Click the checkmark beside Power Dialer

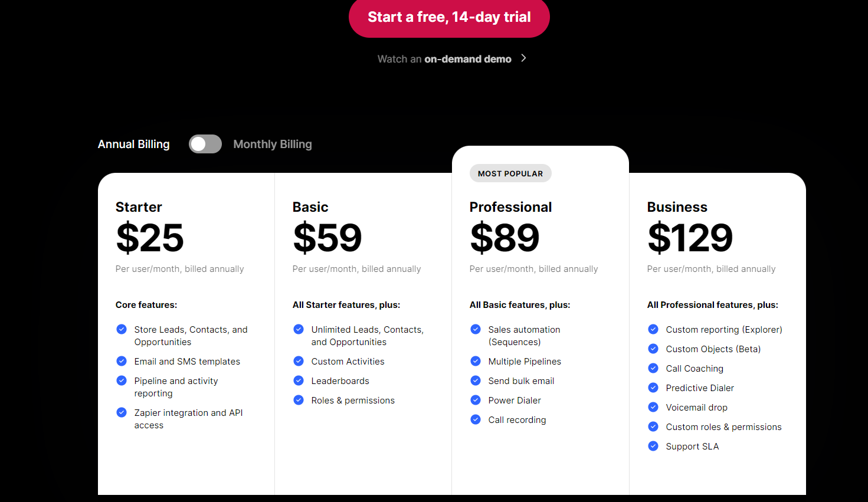[476, 400]
